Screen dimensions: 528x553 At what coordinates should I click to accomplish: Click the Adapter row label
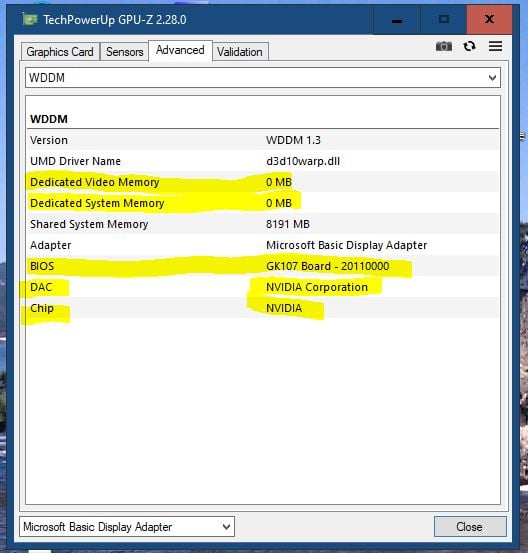coord(51,245)
